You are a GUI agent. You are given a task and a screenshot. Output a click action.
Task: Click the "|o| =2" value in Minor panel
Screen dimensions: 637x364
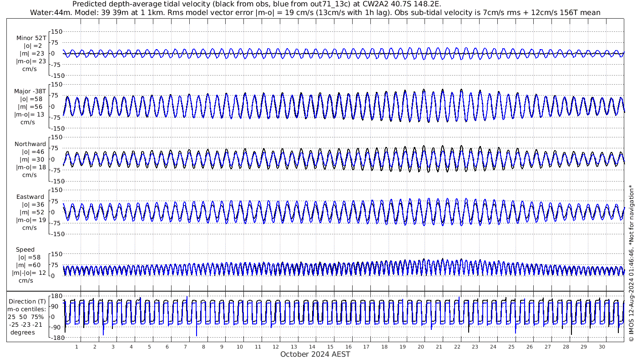click(x=32, y=46)
